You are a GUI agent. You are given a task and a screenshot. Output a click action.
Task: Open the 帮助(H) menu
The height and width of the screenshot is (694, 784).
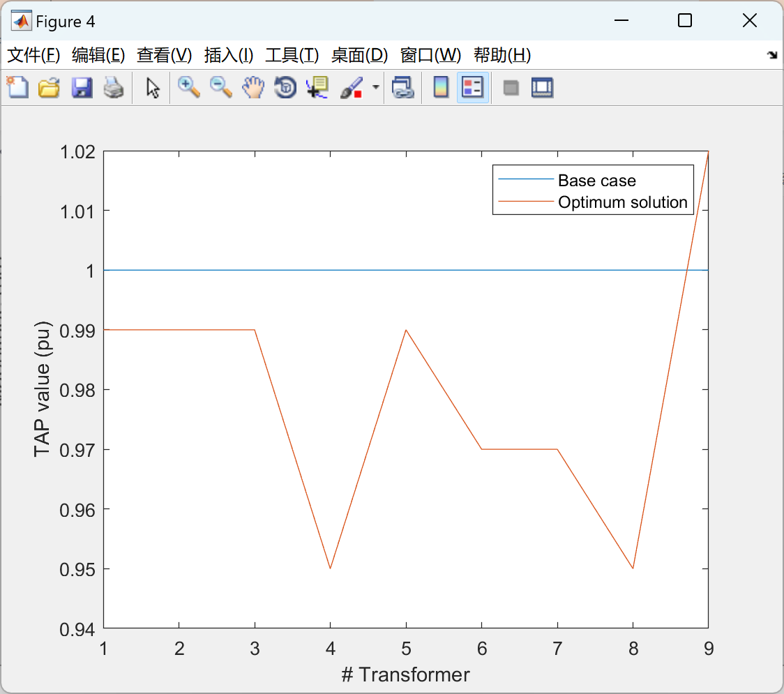(502, 55)
